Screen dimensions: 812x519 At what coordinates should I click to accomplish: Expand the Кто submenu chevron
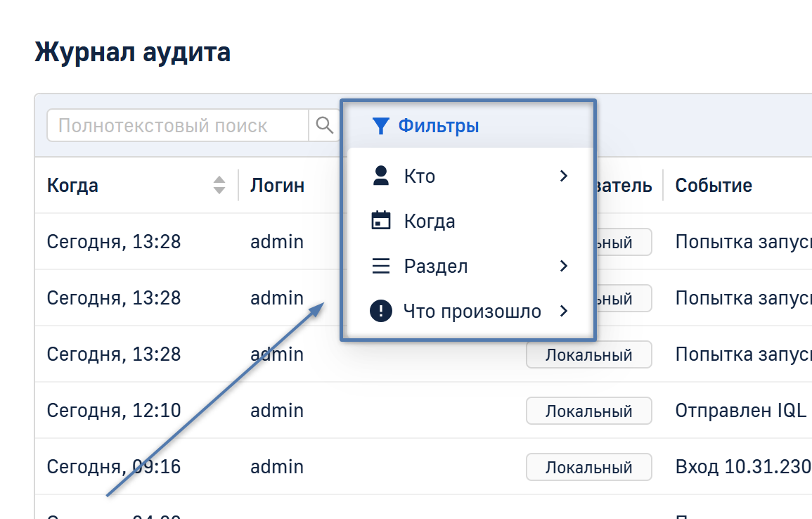point(563,176)
